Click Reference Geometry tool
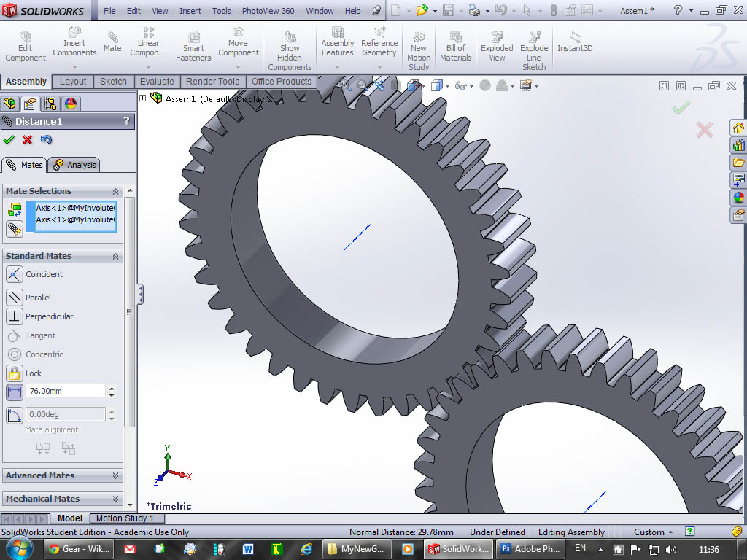747x560 pixels. point(379,42)
